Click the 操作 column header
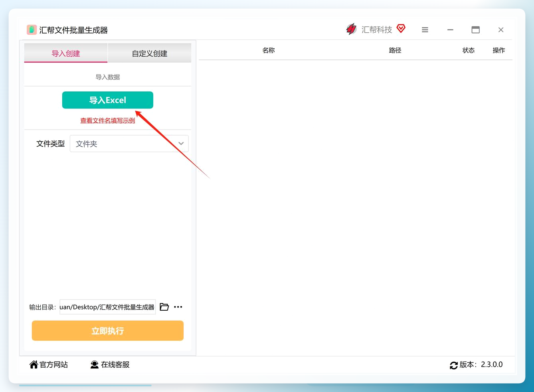The width and height of the screenshot is (534, 392). click(x=499, y=50)
